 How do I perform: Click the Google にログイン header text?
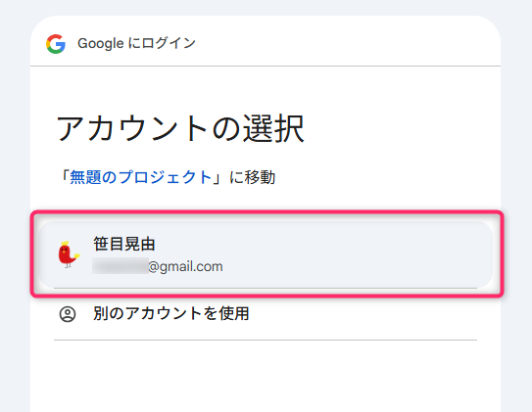136,43
